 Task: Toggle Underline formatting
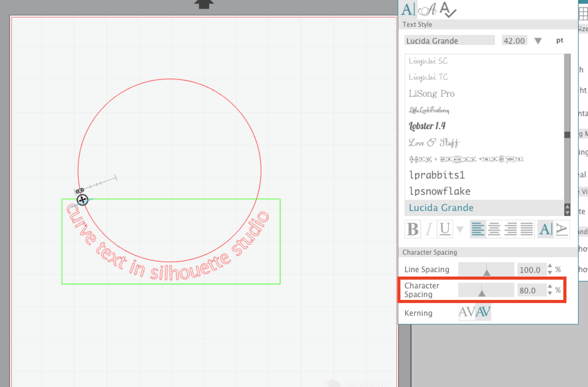(445, 229)
